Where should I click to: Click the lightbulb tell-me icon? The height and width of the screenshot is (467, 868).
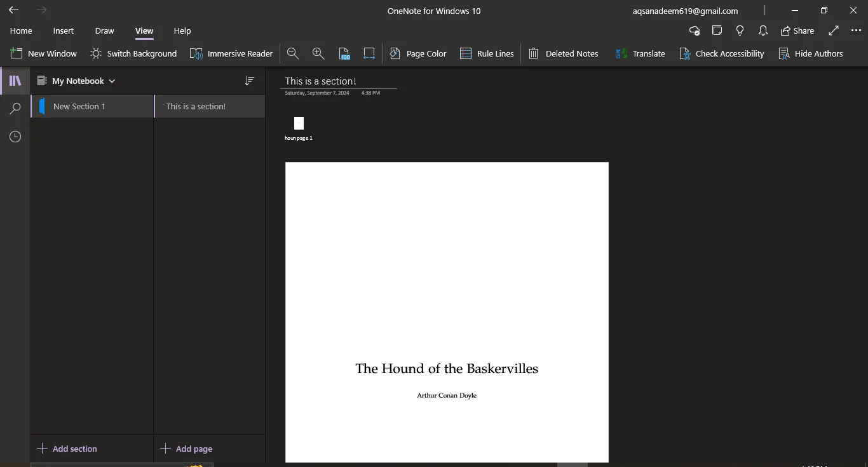tap(740, 30)
